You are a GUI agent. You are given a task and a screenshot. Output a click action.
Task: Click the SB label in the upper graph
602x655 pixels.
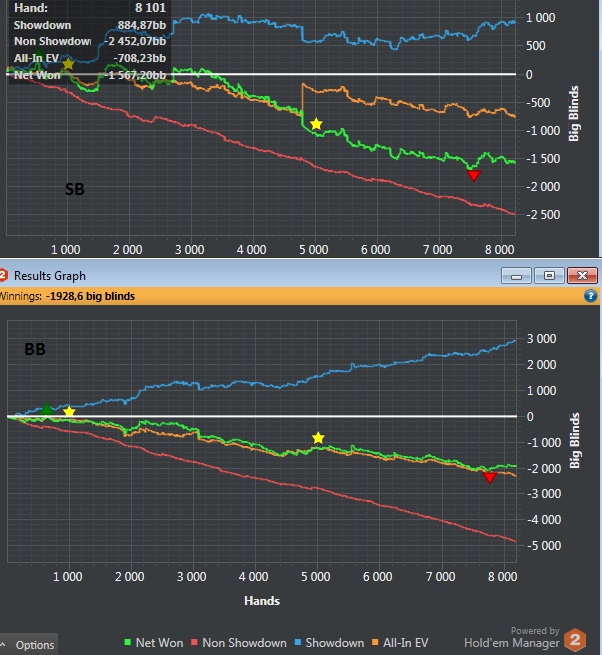point(75,190)
